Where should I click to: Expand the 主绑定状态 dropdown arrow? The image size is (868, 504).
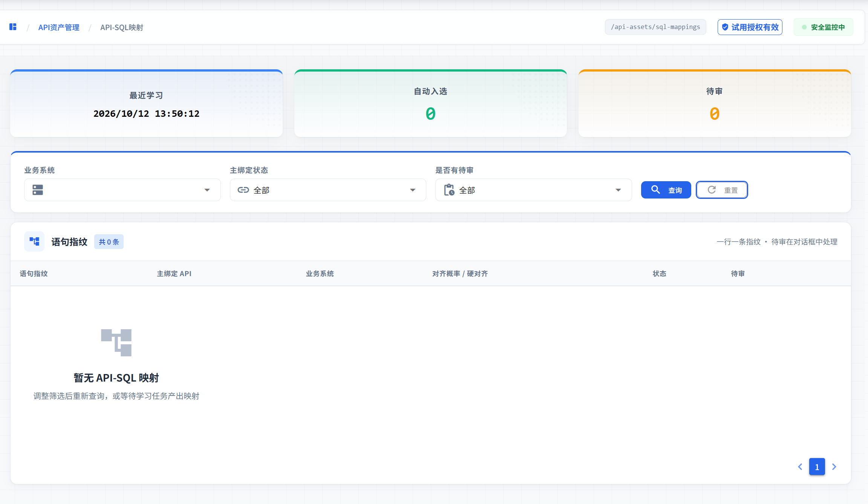point(413,190)
